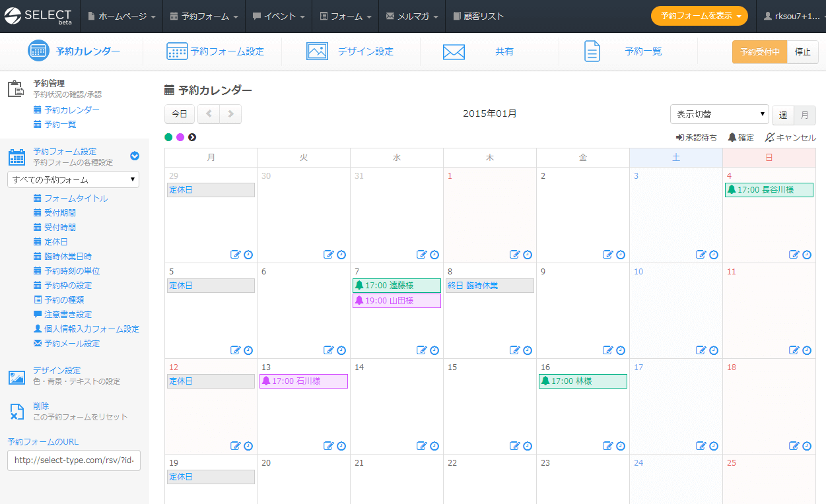The height and width of the screenshot is (504, 826).
Task: Click clock icon in January 16 cell
Action: (x=621, y=446)
